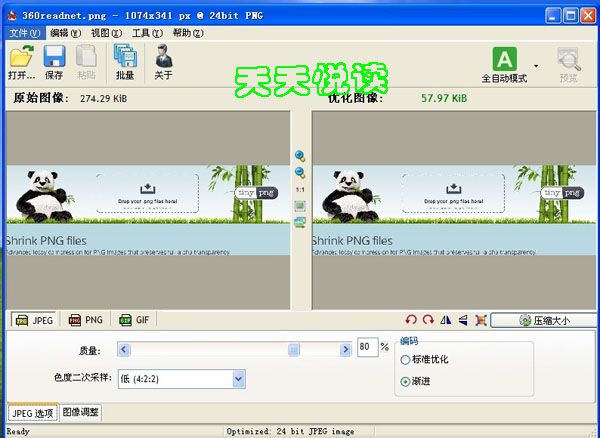Start batch processing via 批量 icon
Screen dimensions: 600x438
coord(125,61)
